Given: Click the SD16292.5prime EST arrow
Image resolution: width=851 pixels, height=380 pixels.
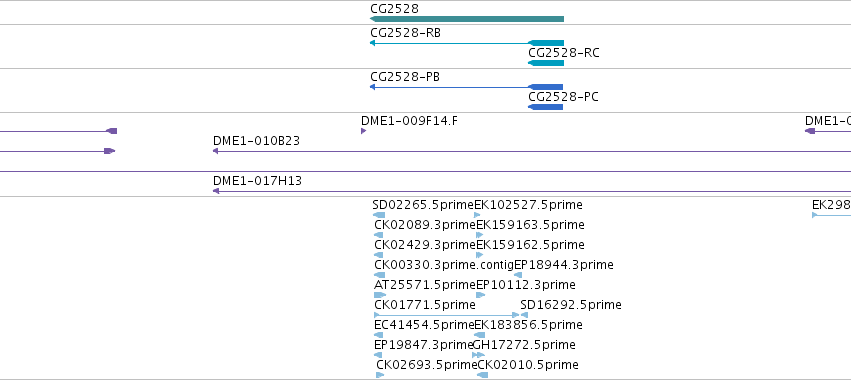Looking at the screenshot, I should click(524, 315).
